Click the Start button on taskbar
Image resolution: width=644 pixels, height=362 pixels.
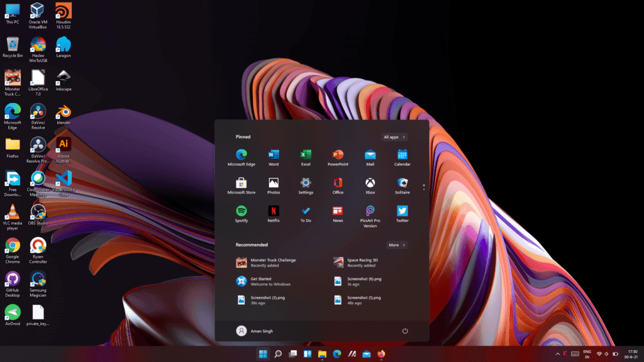tap(263, 354)
